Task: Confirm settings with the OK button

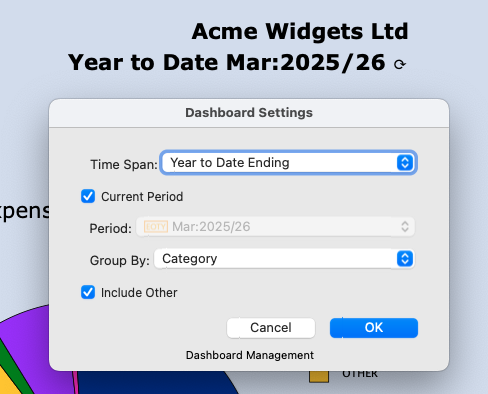Action: coord(374,328)
